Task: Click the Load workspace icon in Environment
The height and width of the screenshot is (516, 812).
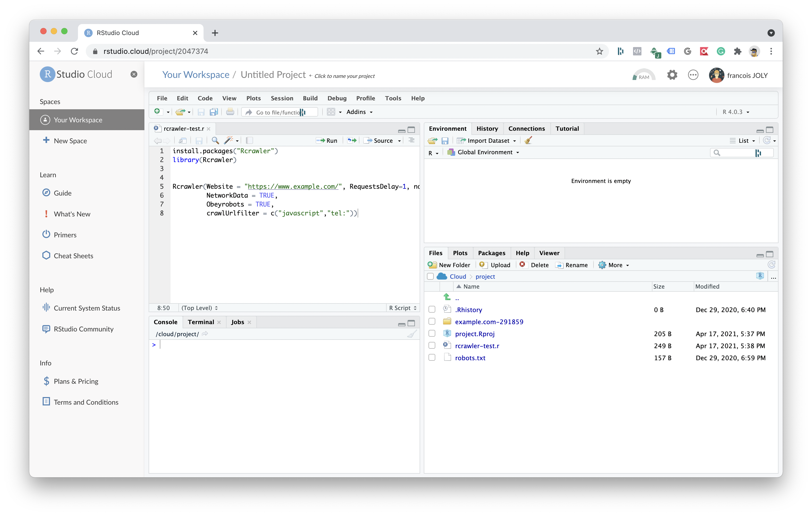Action: (433, 141)
